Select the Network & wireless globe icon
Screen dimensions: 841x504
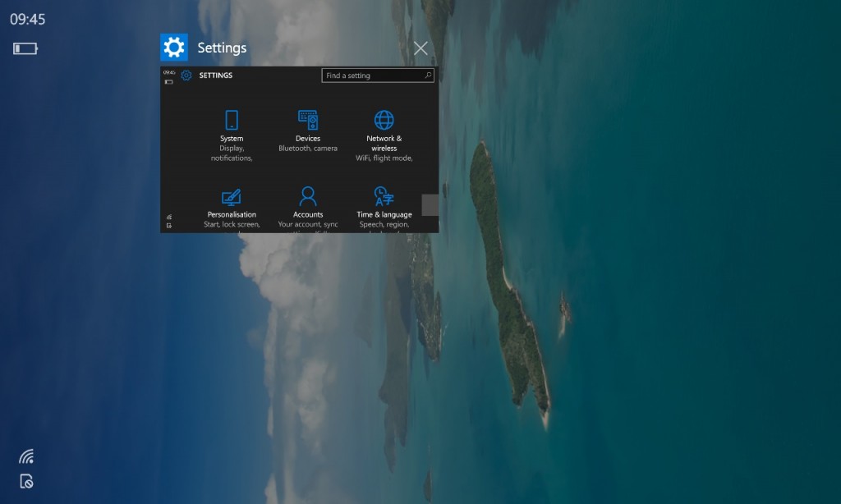point(384,120)
